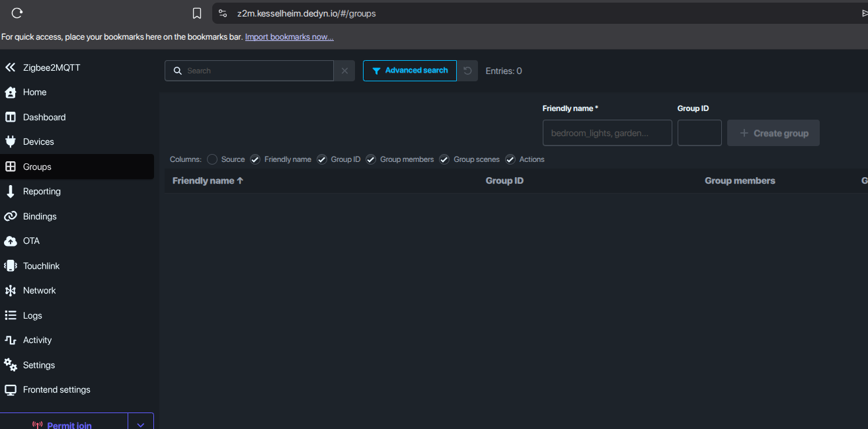868x429 pixels.
Task: Click the Network nodes icon
Action: point(10,291)
